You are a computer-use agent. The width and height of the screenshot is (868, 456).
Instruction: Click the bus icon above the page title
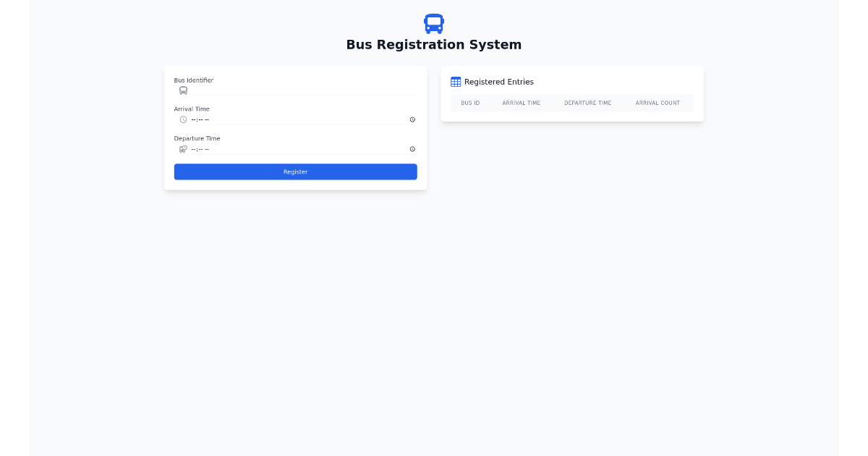(433, 23)
